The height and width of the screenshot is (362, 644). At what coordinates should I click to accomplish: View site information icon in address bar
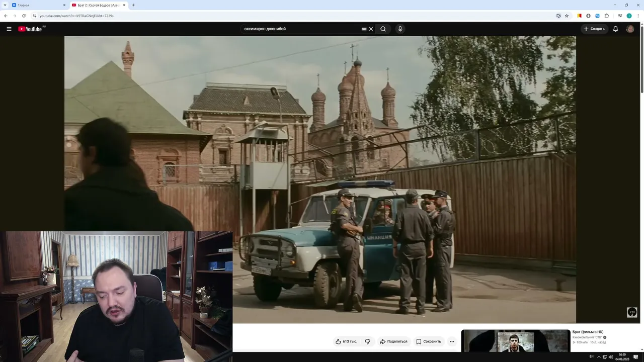35,16
